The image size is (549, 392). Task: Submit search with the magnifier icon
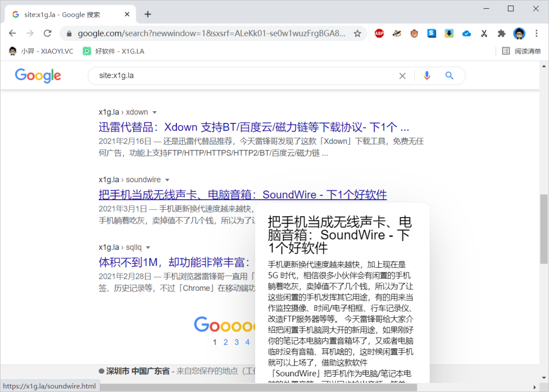pos(449,76)
